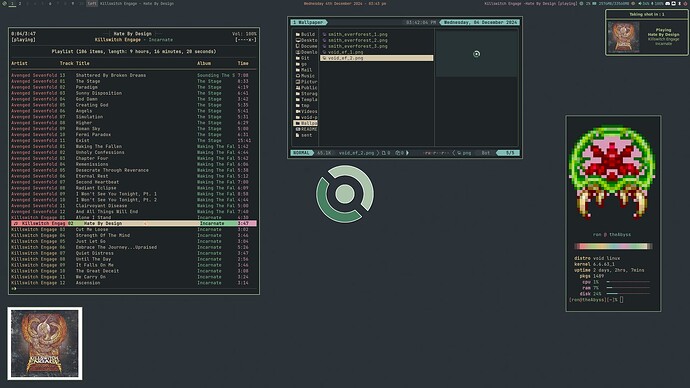Select the Documents folder entry
The height and width of the screenshot is (388, 690).
click(305, 46)
